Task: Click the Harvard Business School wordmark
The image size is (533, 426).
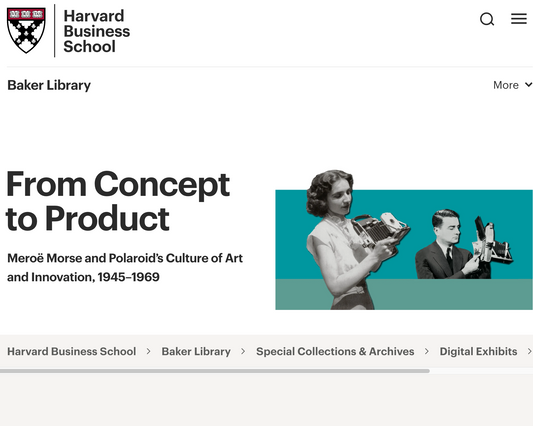Action: click(x=97, y=31)
